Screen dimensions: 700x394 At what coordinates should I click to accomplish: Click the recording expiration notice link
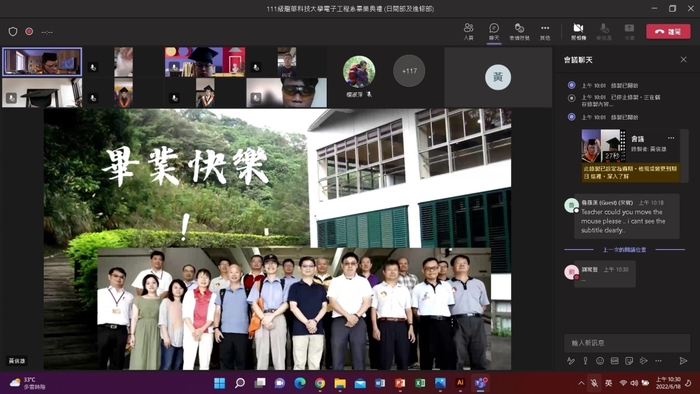pos(631,172)
